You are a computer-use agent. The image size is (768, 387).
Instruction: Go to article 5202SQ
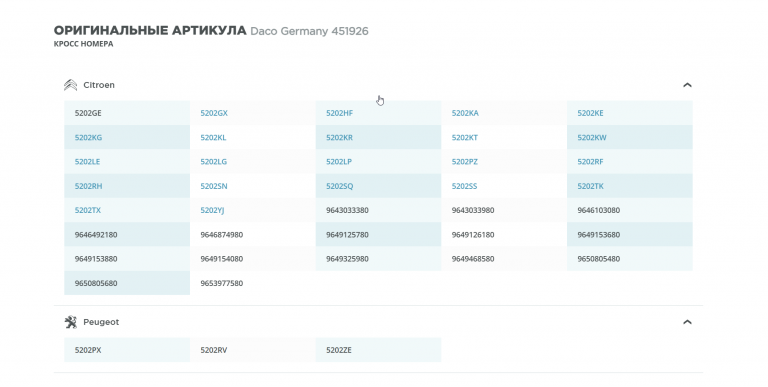point(339,186)
